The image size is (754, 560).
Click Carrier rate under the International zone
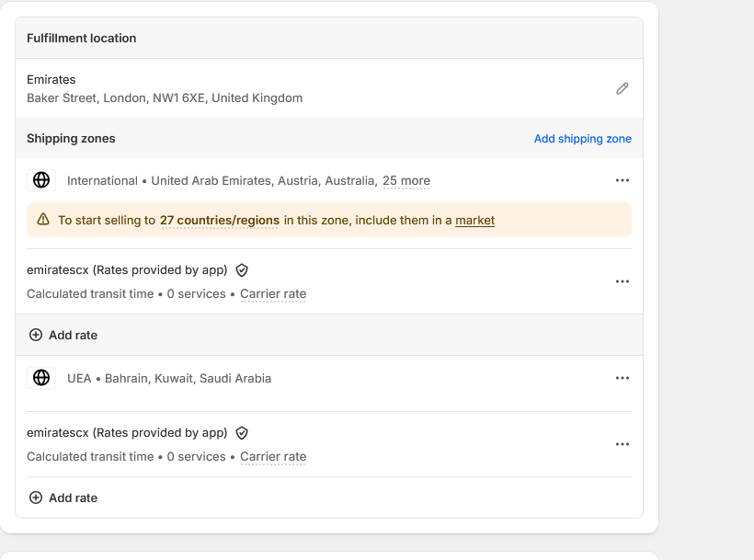pyautogui.click(x=273, y=293)
